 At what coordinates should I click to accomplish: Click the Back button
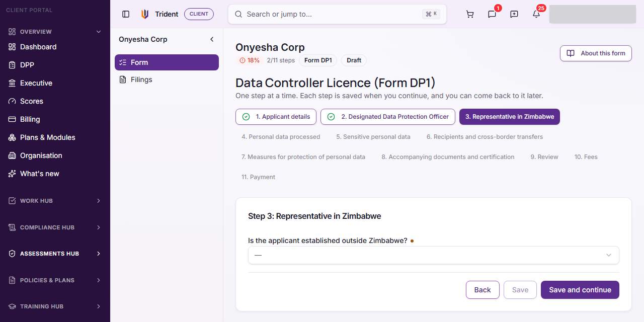click(x=482, y=290)
